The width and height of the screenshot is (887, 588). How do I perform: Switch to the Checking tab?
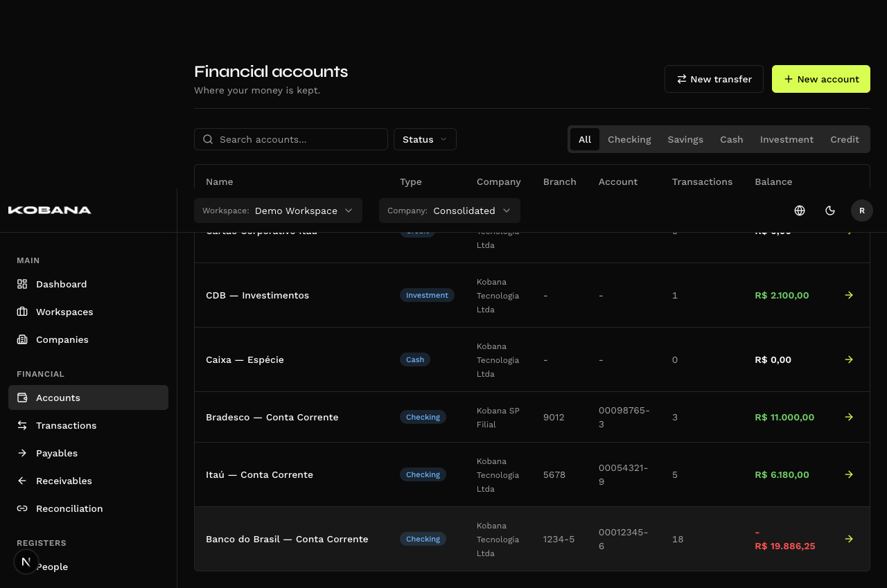click(629, 139)
